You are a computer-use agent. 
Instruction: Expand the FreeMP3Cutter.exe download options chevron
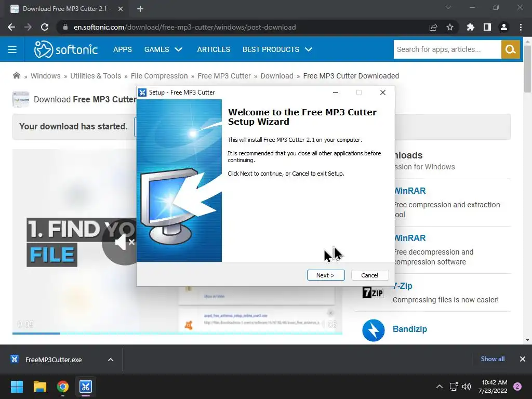tap(111, 360)
